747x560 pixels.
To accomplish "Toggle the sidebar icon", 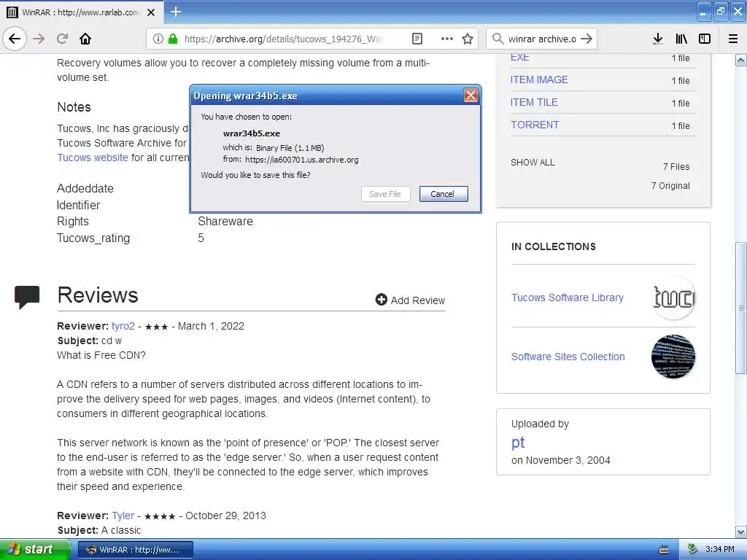I will click(705, 39).
